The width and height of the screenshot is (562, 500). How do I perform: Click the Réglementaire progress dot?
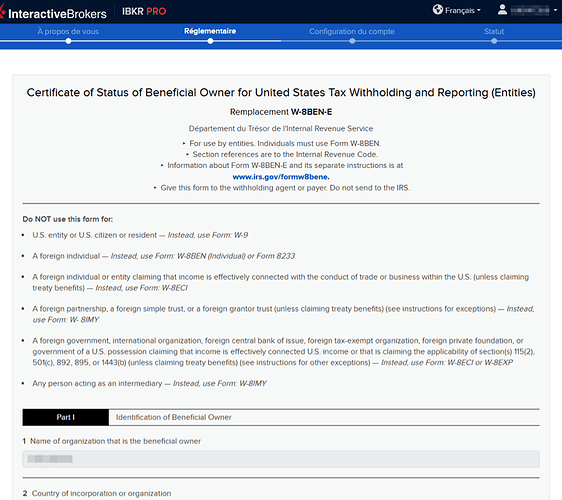click(x=210, y=41)
